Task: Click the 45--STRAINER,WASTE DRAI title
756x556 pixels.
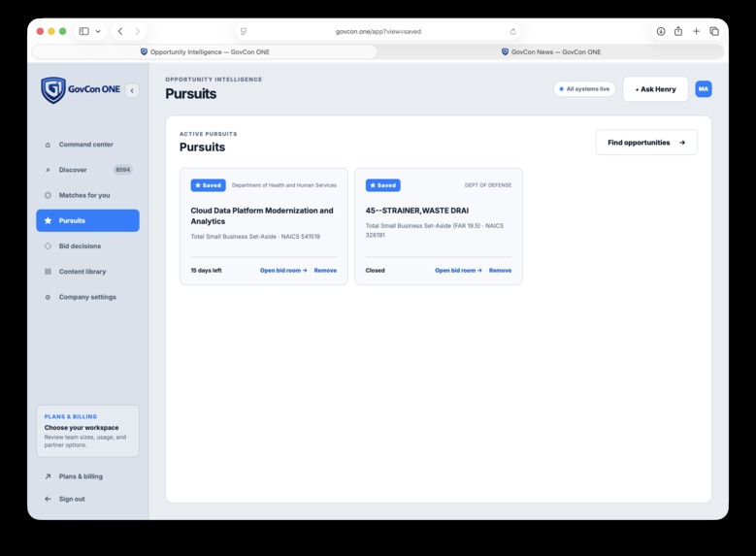Action: [x=417, y=211]
